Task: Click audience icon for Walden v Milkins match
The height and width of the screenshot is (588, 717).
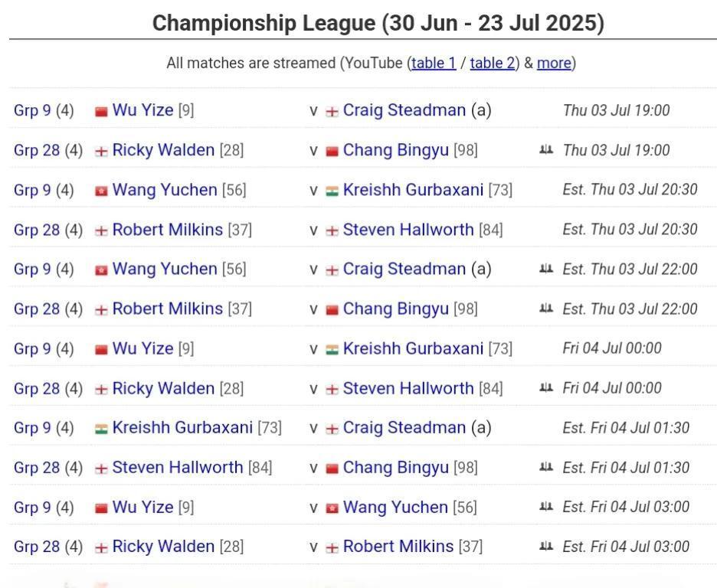Action: 546,546
